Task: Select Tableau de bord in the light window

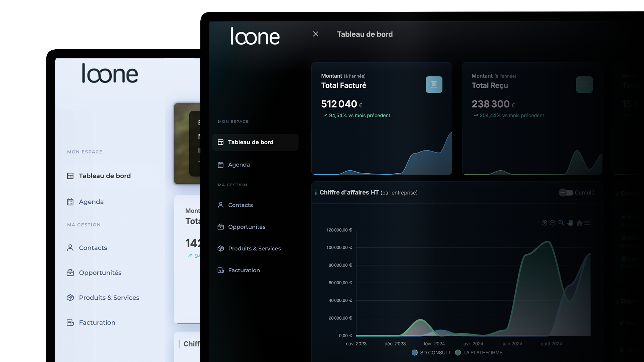Action: point(105,176)
